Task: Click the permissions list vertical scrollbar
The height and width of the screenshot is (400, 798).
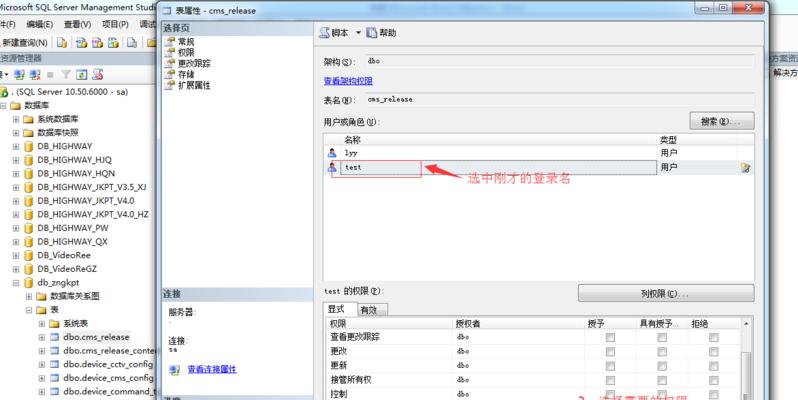Action: pyautogui.click(x=746, y=360)
